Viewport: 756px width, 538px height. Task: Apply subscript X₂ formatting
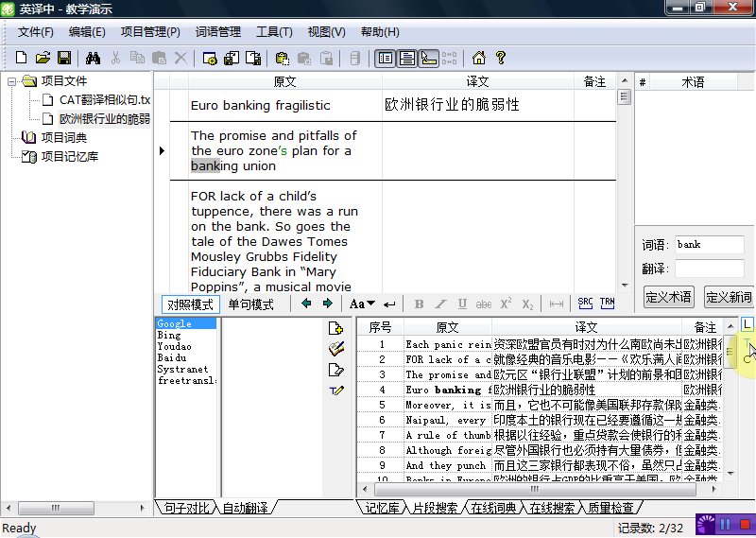[x=527, y=304]
